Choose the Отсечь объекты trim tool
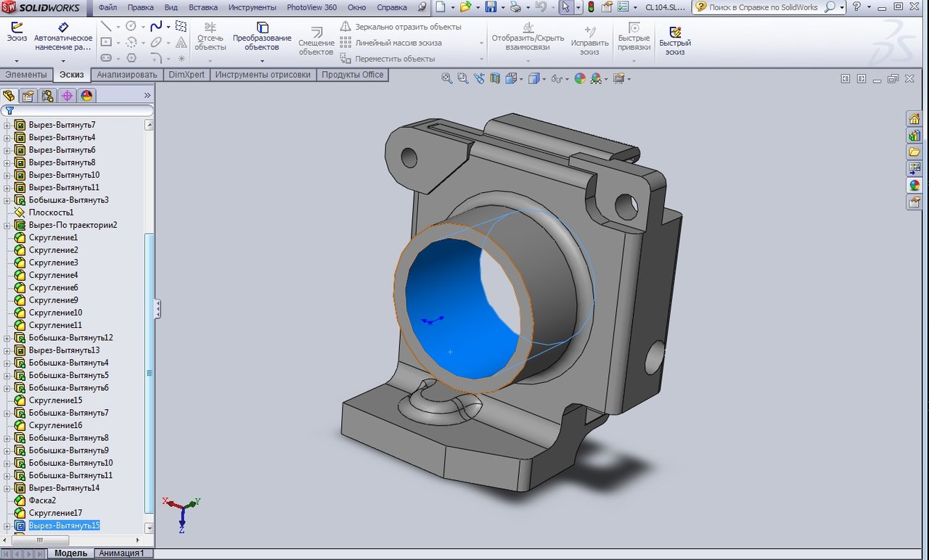Viewport: 929px width, 560px height. [210, 36]
